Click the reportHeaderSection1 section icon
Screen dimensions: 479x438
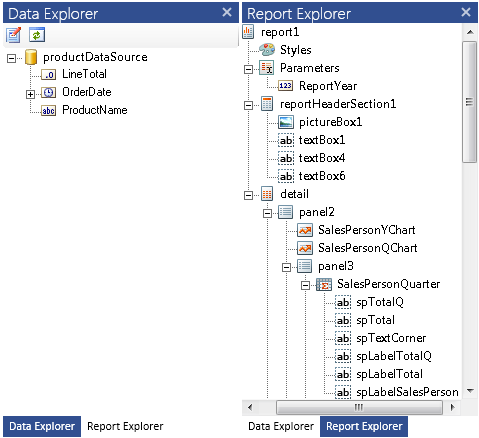[x=267, y=104]
